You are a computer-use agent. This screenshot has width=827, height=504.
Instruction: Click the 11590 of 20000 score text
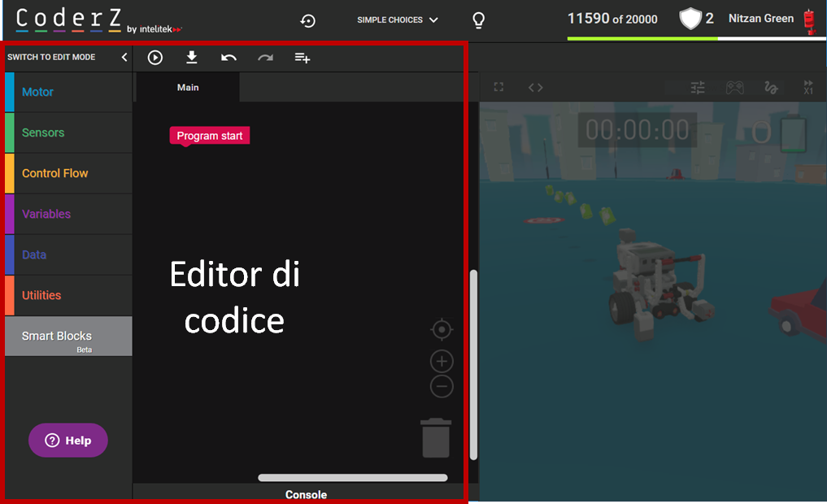pyautogui.click(x=612, y=19)
